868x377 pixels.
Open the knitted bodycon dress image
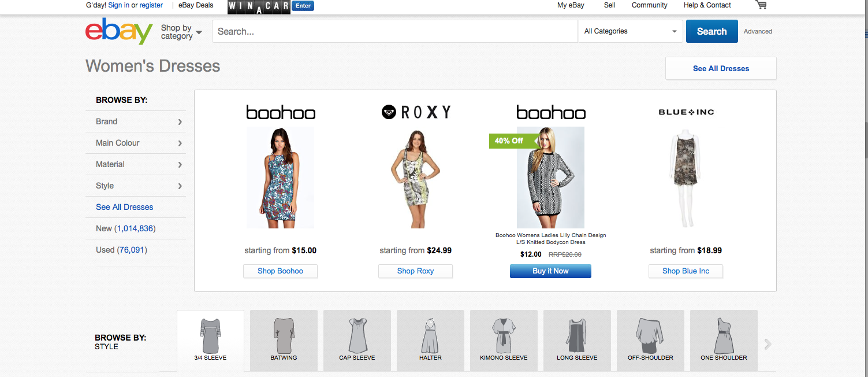click(x=550, y=178)
